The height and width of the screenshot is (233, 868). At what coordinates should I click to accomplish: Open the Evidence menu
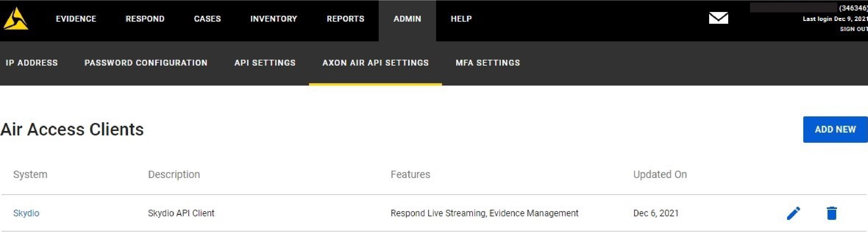pyautogui.click(x=76, y=19)
